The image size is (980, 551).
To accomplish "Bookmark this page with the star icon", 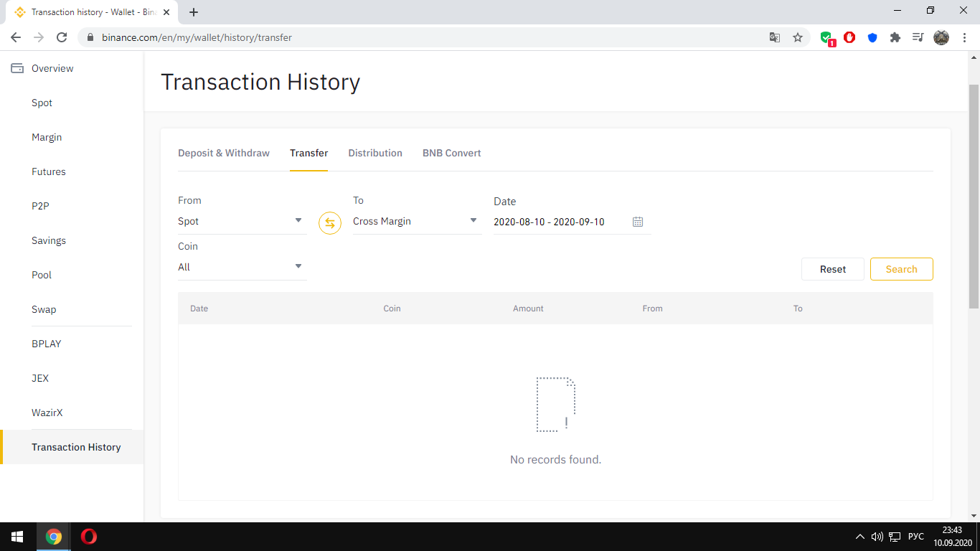I will (798, 37).
